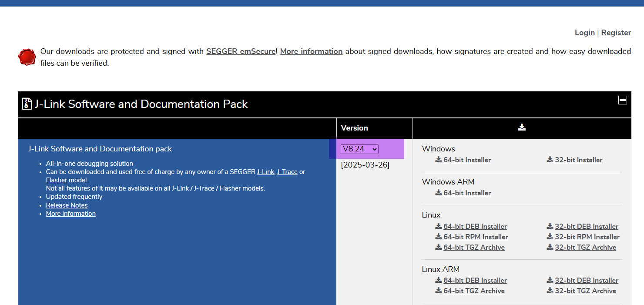The width and height of the screenshot is (644, 305).
Task: Click the download icon beside 32-bit RPM Installer
Action: click(550, 237)
